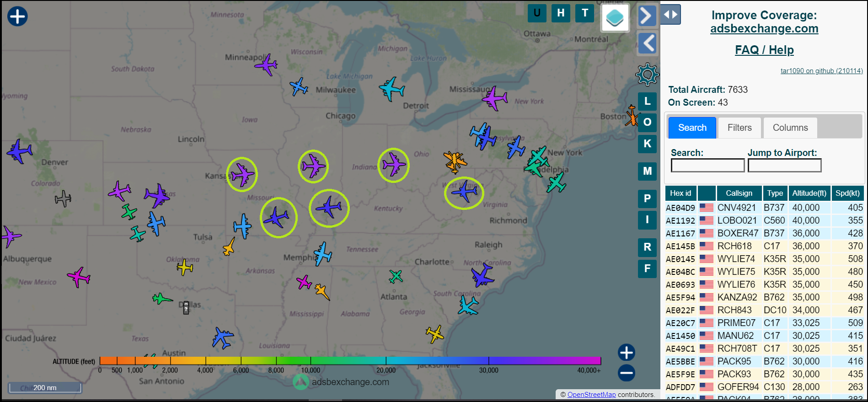Image resolution: width=868 pixels, height=402 pixels.
Task: Click the orange helicopter icon near Boston
Action: tap(632, 116)
